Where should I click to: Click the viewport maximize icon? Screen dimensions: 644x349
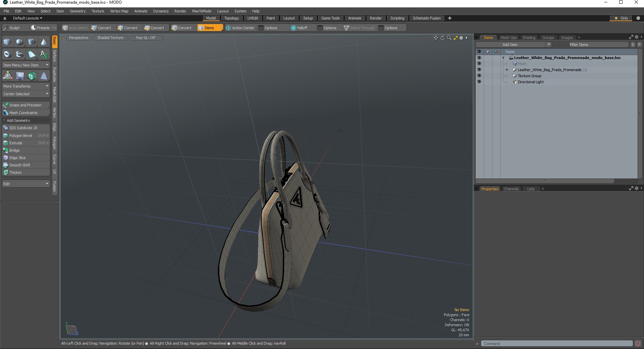[455, 38]
